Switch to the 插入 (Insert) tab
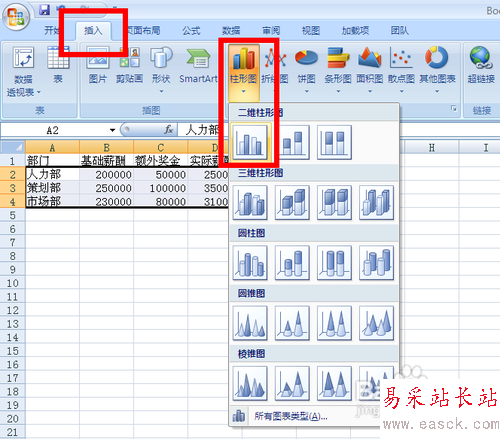Image resolution: width=500 pixels, height=439 pixels. [x=93, y=31]
